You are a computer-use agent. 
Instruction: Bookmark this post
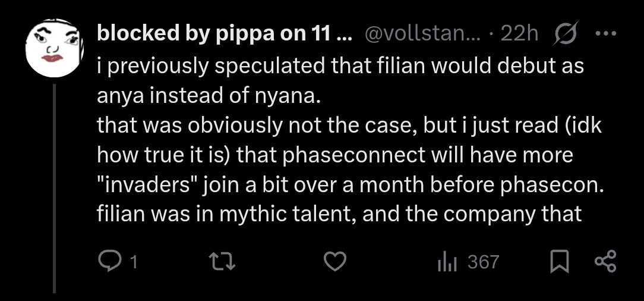coord(560,262)
